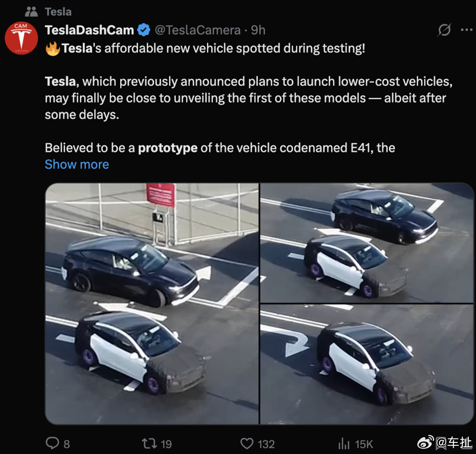This screenshot has width=476, height=454.
Task: View post analytics bar chart icon
Action: point(344,443)
